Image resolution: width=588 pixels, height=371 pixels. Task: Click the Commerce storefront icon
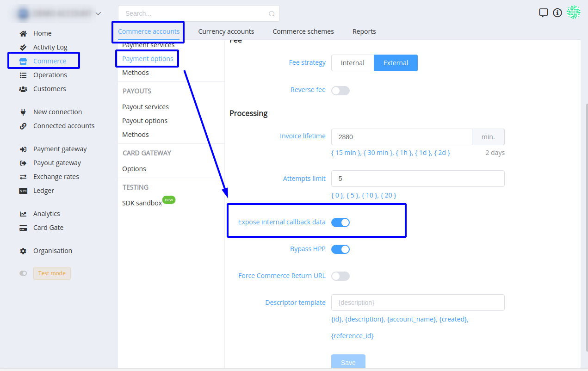(x=23, y=61)
